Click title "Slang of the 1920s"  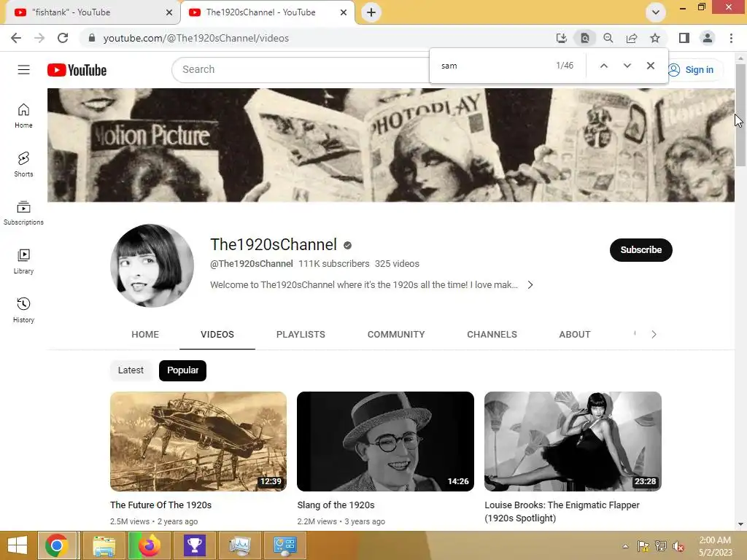click(x=336, y=505)
